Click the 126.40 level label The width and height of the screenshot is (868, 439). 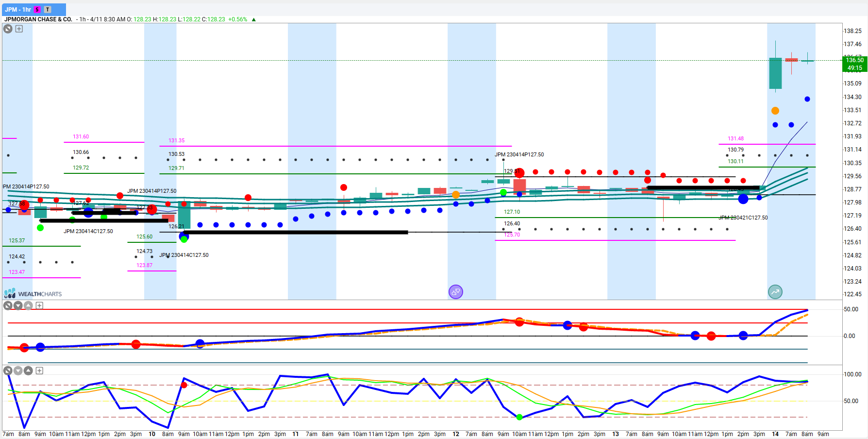coord(512,223)
